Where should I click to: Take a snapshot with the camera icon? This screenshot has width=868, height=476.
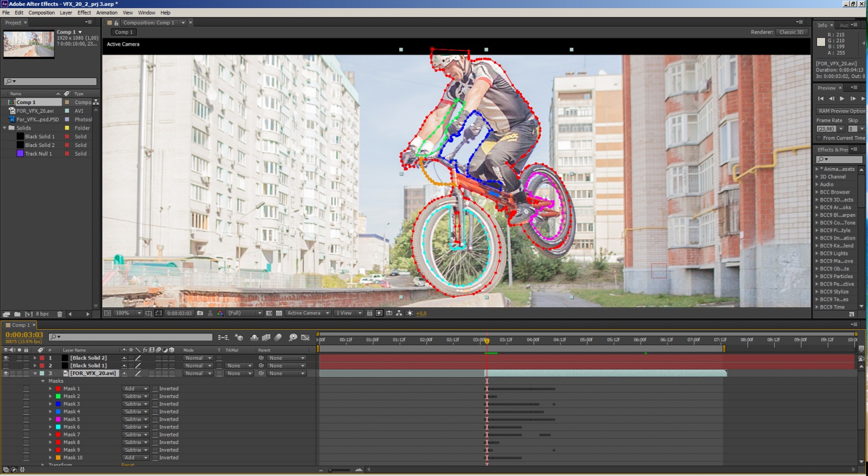coord(200,313)
